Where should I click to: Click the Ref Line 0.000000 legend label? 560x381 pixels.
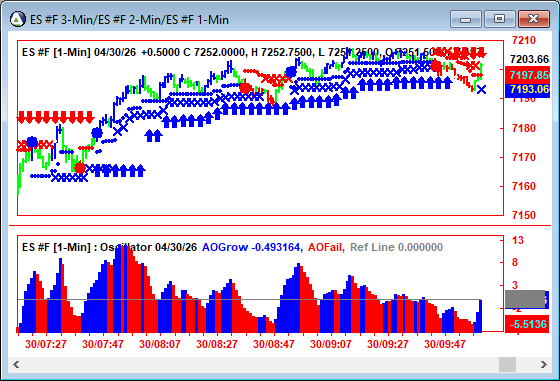coord(396,247)
